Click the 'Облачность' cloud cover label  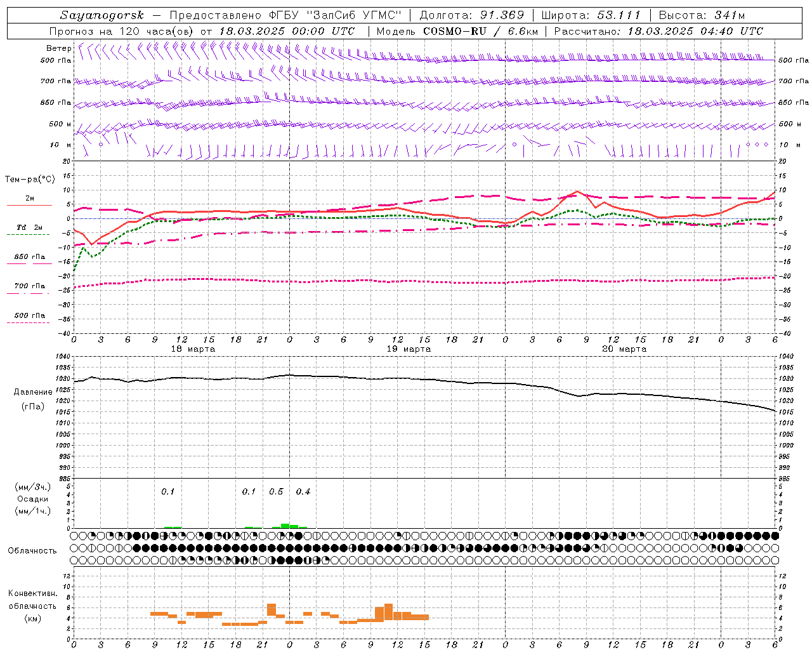click(x=32, y=550)
